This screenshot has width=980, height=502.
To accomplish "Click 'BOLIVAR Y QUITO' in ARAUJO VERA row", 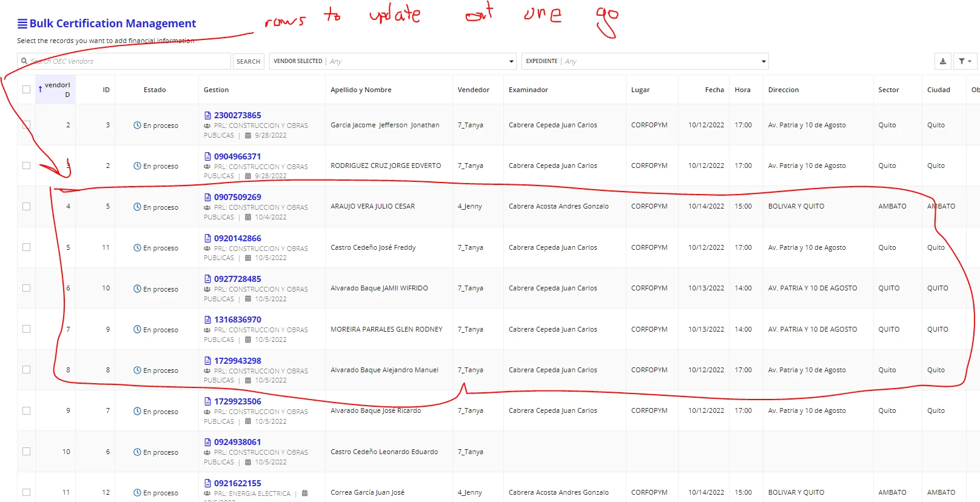I will tap(796, 206).
